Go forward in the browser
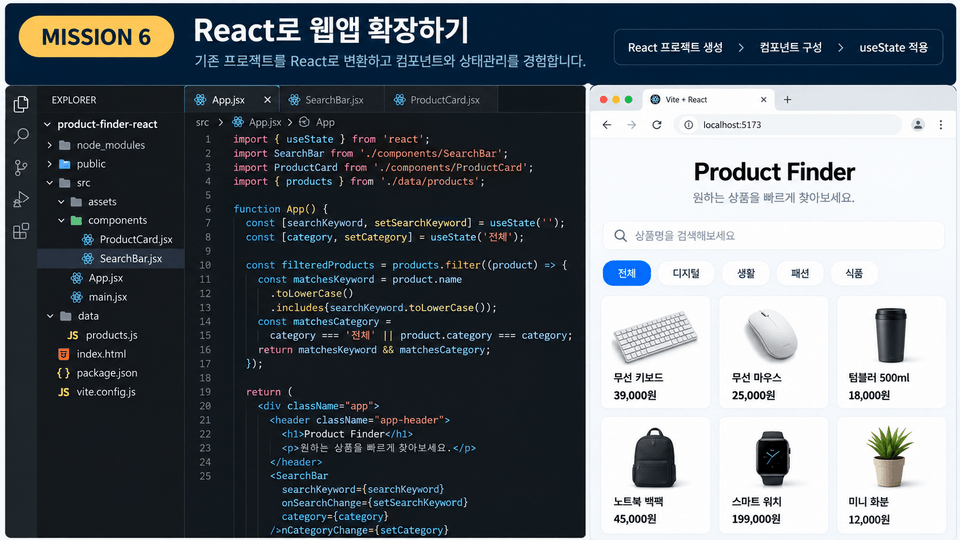The height and width of the screenshot is (540, 960). [631, 125]
